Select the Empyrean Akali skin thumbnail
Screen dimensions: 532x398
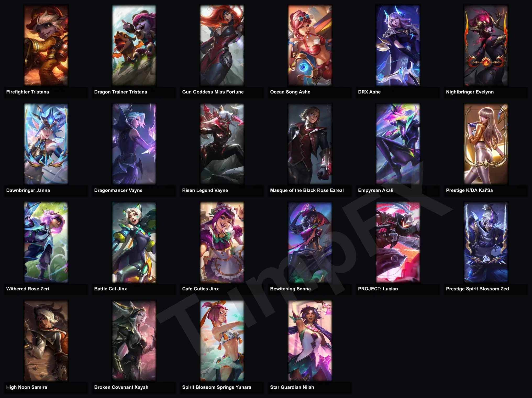[x=398, y=144]
